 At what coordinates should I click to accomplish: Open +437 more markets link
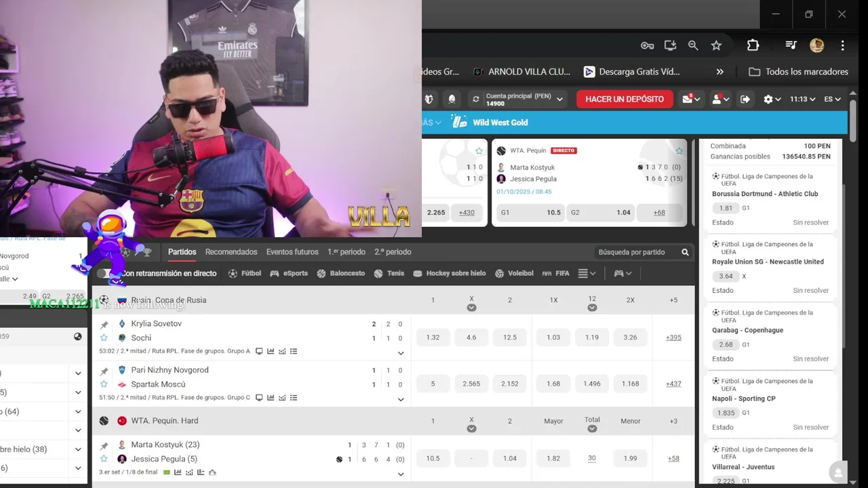pyautogui.click(x=673, y=384)
